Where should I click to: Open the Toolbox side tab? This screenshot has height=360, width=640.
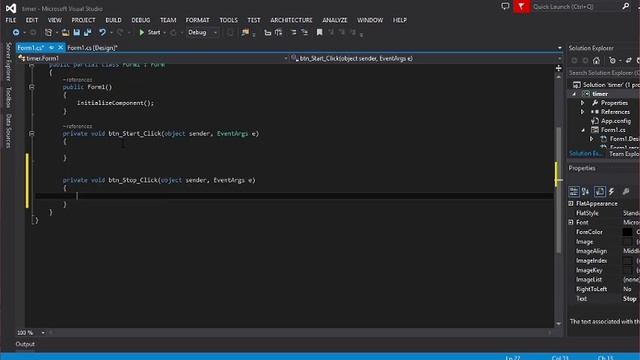(8, 97)
